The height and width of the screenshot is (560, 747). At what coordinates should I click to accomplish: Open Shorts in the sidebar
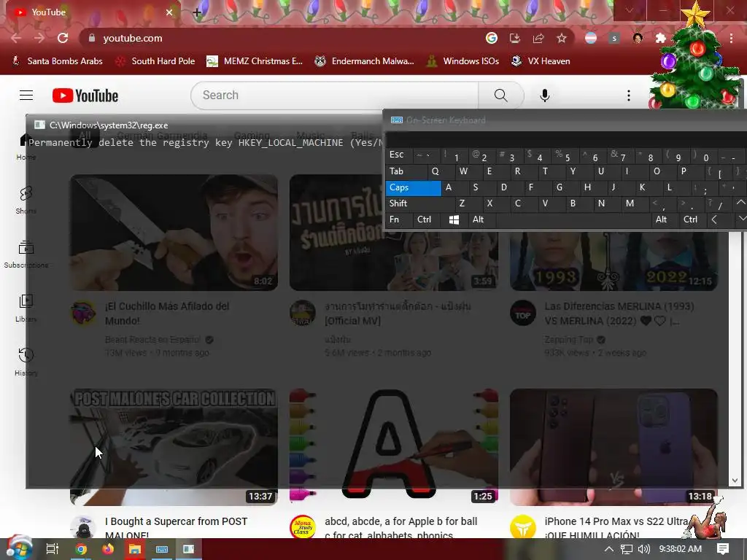tap(26, 200)
